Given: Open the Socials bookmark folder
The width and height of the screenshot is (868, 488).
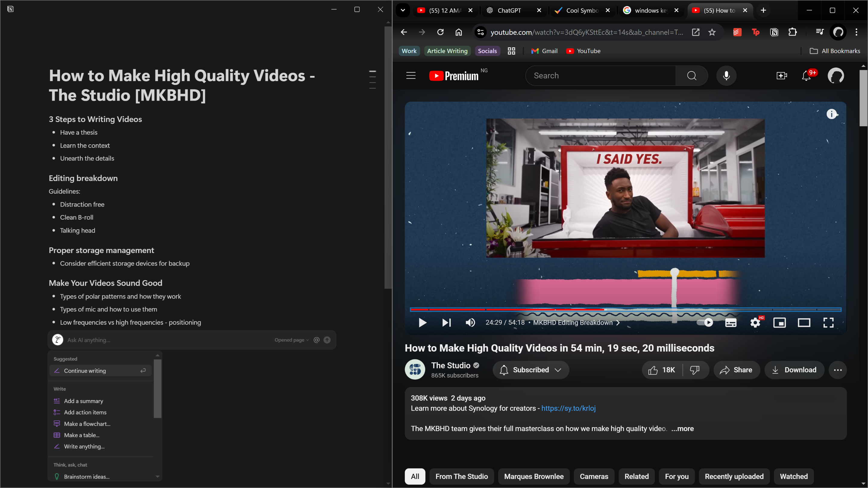Looking at the screenshot, I should coord(487,51).
